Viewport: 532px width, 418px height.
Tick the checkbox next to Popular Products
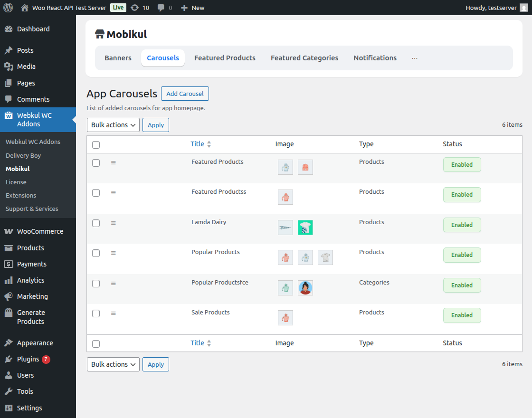click(x=96, y=253)
